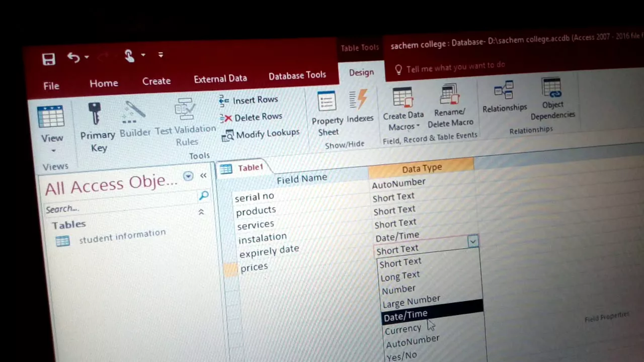
Task: Select the serial no field name
Action: (254, 197)
